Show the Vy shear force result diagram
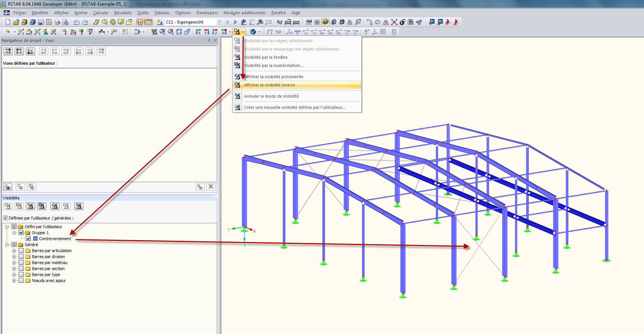 pos(306,32)
